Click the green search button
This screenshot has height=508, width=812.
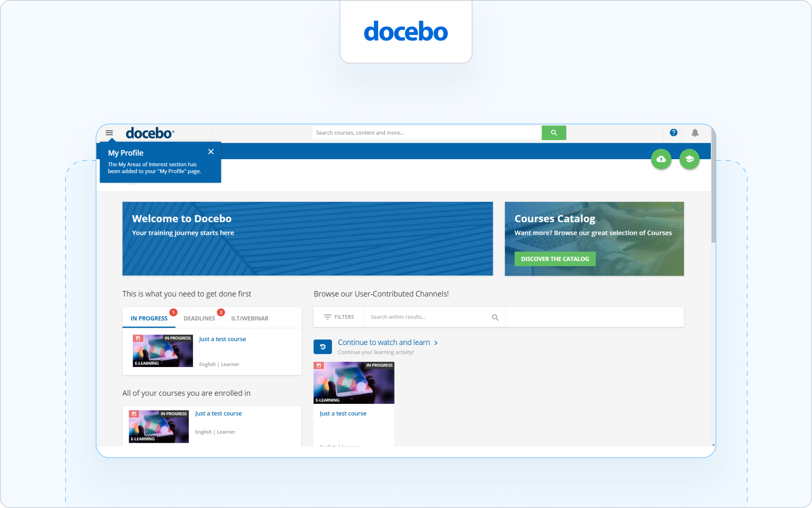click(x=554, y=133)
